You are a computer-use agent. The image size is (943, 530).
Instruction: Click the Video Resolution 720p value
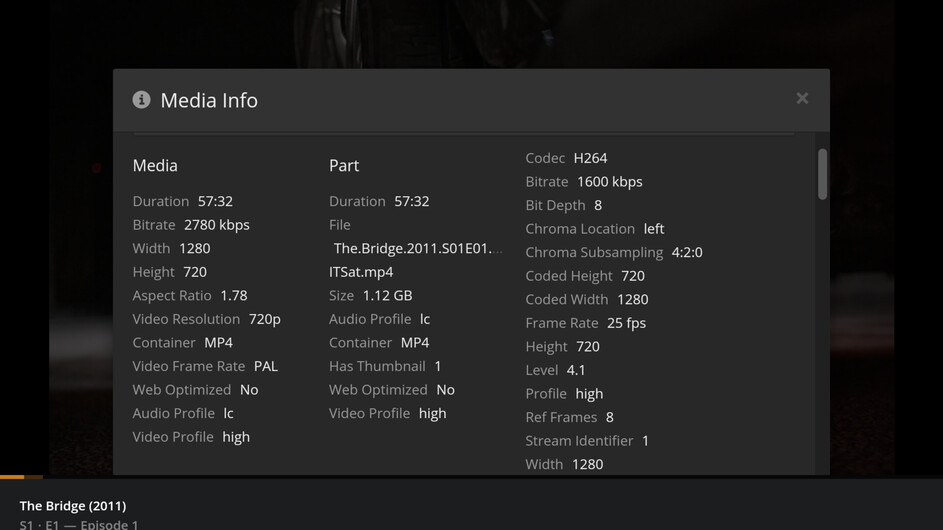tap(265, 319)
